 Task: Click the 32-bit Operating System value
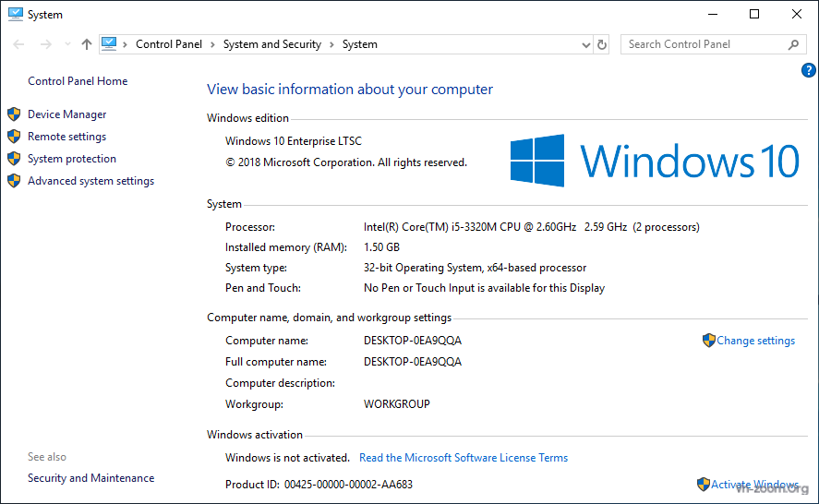475,268
